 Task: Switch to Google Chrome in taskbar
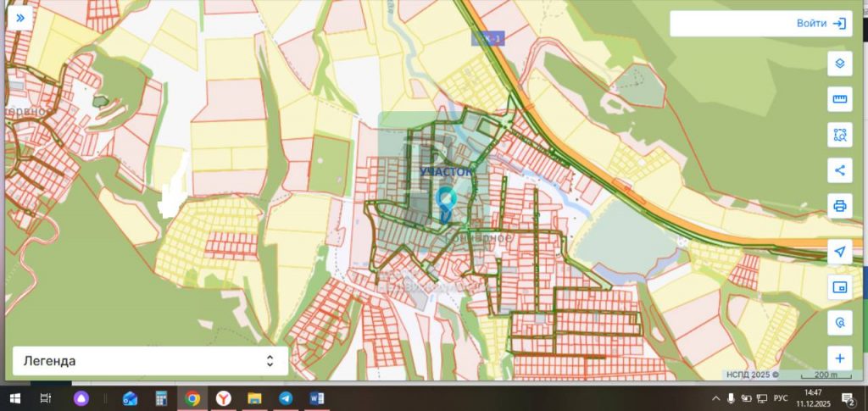[x=192, y=398]
